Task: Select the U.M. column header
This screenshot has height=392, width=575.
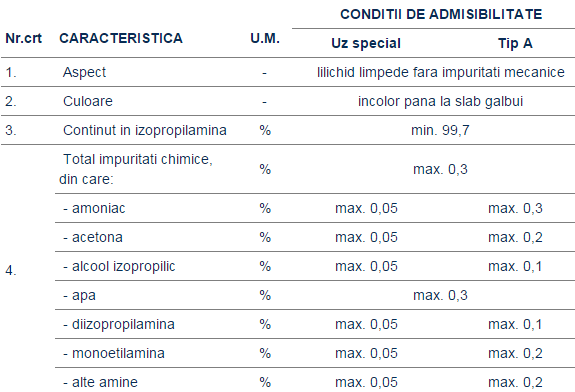Action: 265,38
